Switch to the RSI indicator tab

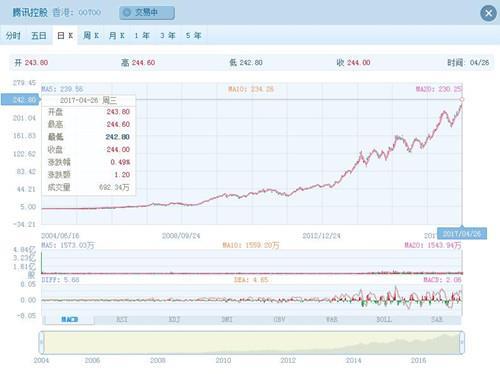122,319
